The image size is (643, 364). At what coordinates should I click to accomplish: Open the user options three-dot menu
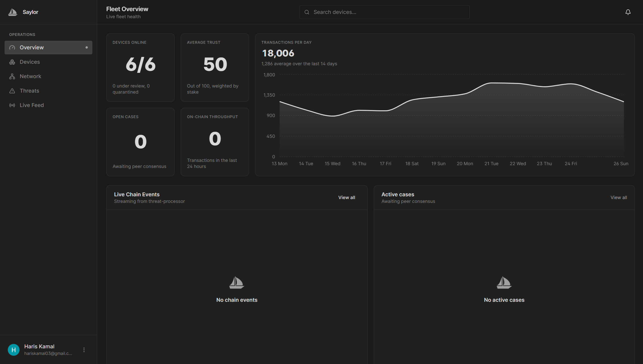(84, 350)
